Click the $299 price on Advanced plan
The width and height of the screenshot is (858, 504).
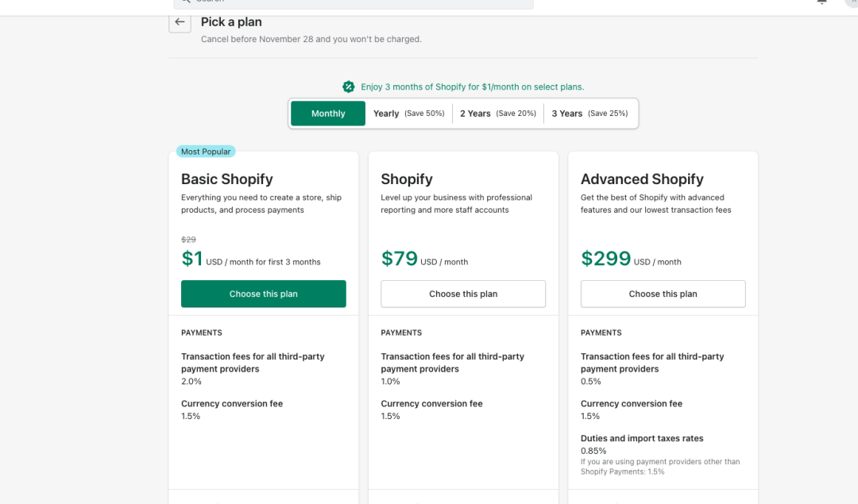tap(605, 259)
